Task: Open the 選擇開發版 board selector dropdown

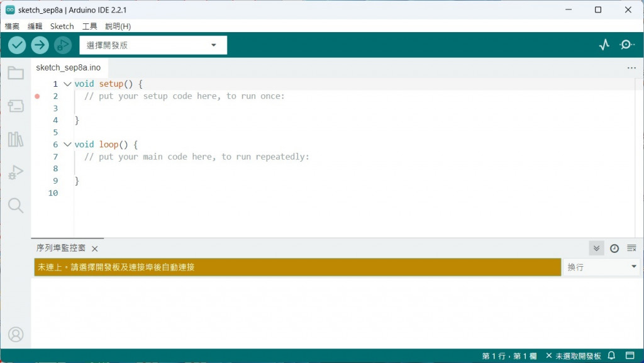Action: coord(153,45)
